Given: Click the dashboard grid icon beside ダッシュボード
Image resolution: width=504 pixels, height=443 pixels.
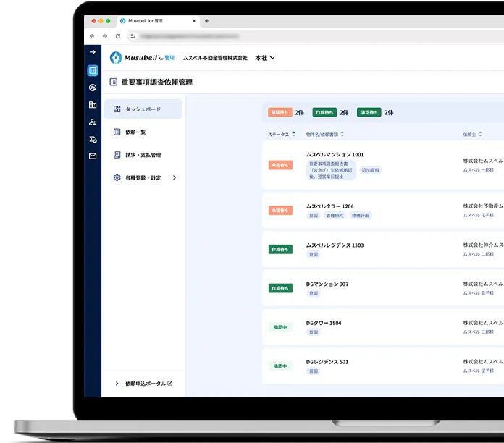Looking at the screenshot, I should click(117, 109).
